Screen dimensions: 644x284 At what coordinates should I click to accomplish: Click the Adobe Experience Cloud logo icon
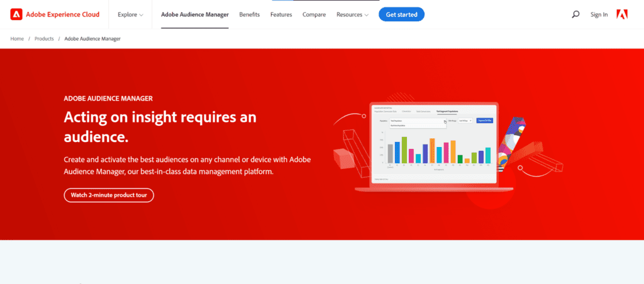coord(16,14)
